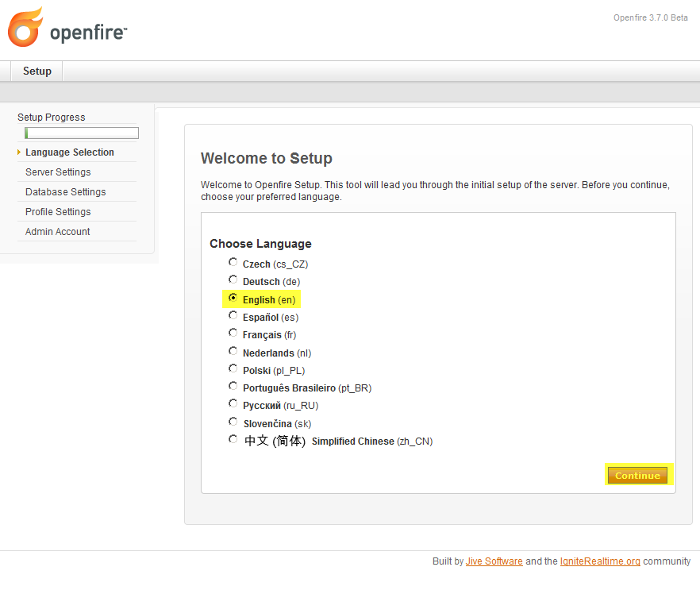Click the Continue button
Viewport: 700px width, 590px height.
(637, 476)
